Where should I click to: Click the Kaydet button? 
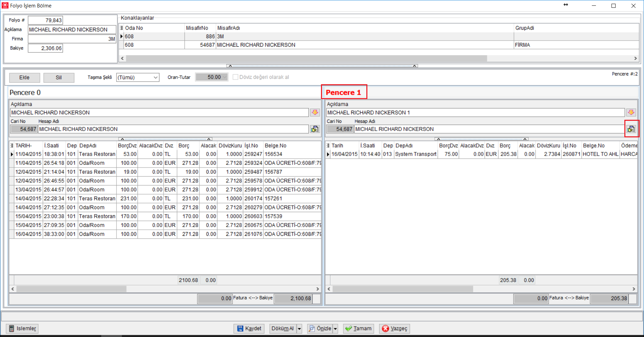click(x=249, y=329)
